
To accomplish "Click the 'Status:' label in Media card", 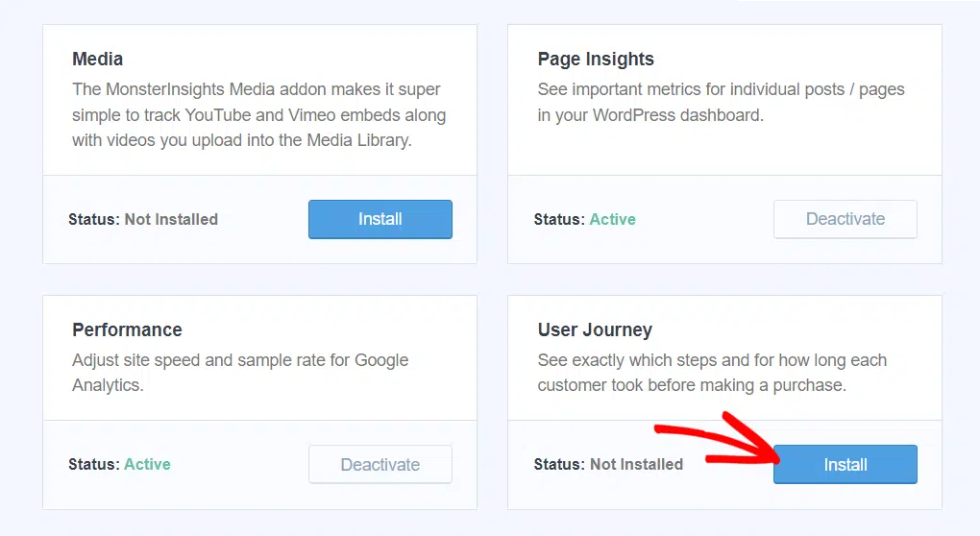I will pos(94,219).
